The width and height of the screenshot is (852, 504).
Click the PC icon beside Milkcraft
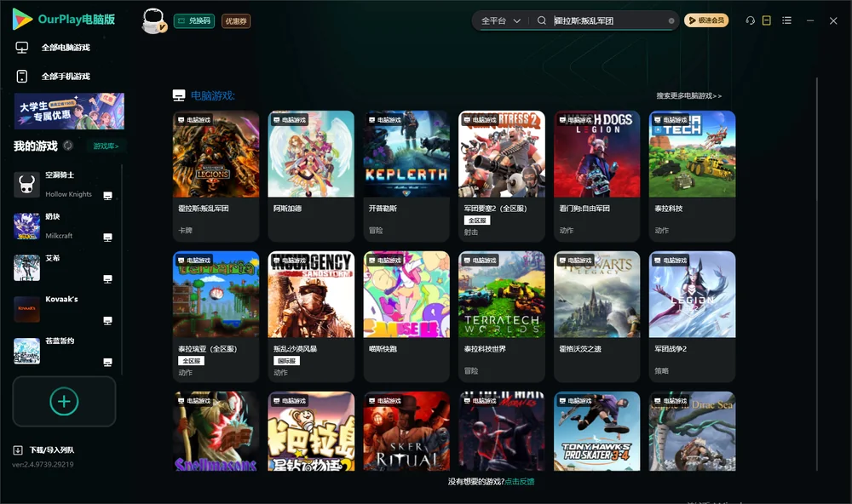pyautogui.click(x=107, y=238)
